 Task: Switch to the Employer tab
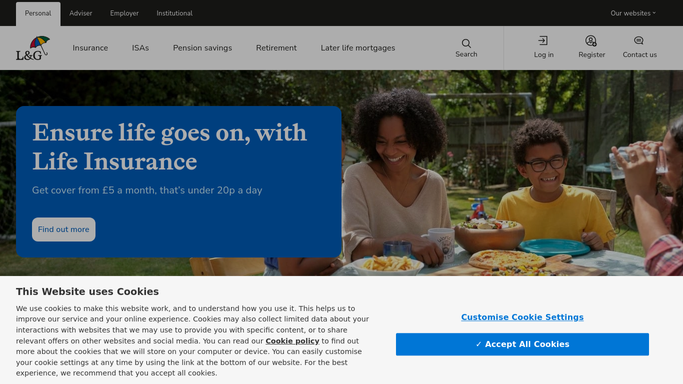point(124,13)
